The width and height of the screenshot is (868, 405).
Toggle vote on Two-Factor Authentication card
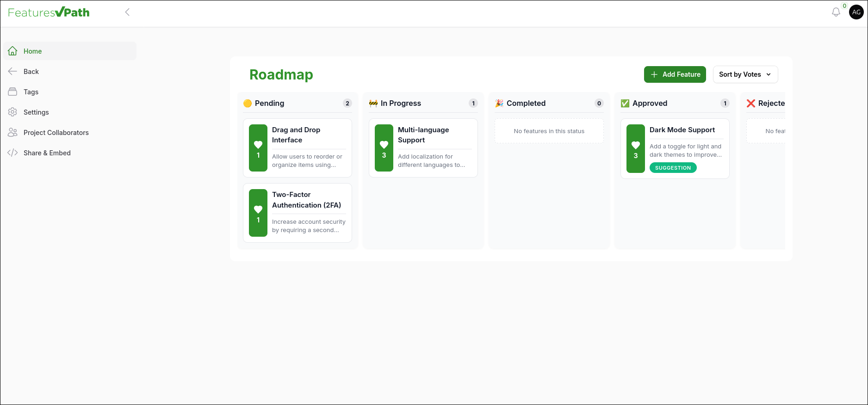pos(258,213)
